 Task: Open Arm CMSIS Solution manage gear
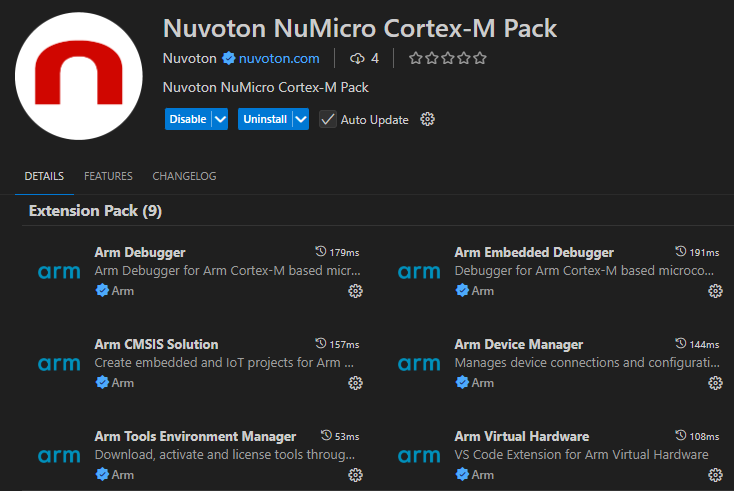click(x=355, y=383)
